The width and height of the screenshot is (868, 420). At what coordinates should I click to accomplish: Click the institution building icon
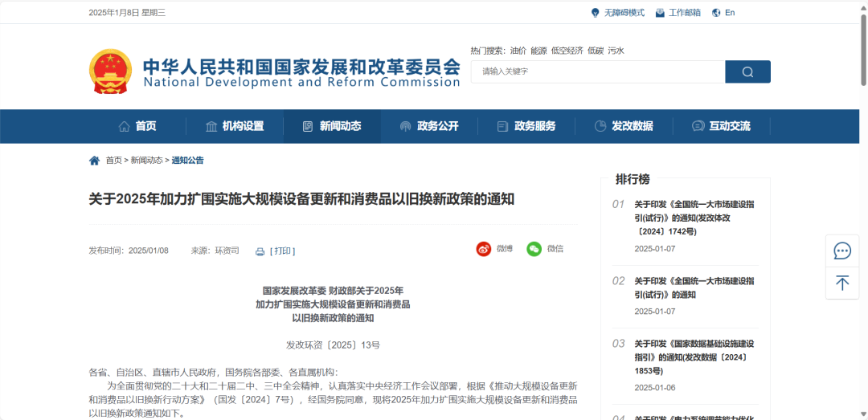[x=211, y=126]
